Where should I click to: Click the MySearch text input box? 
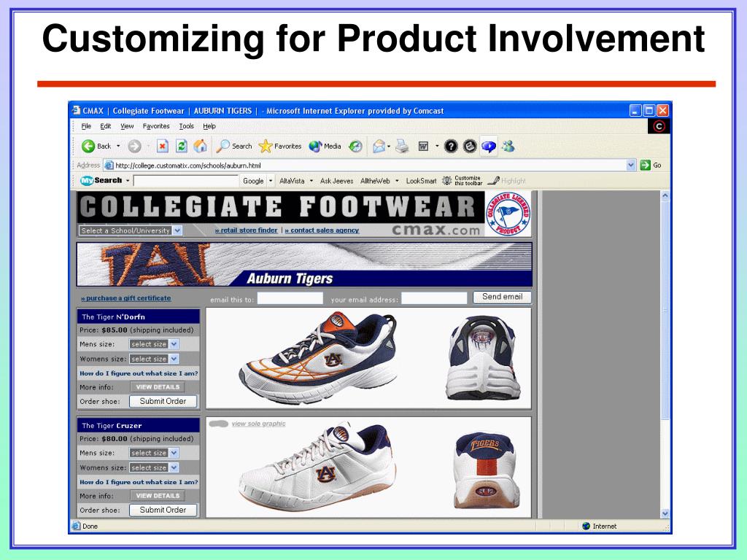[x=186, y=181]
